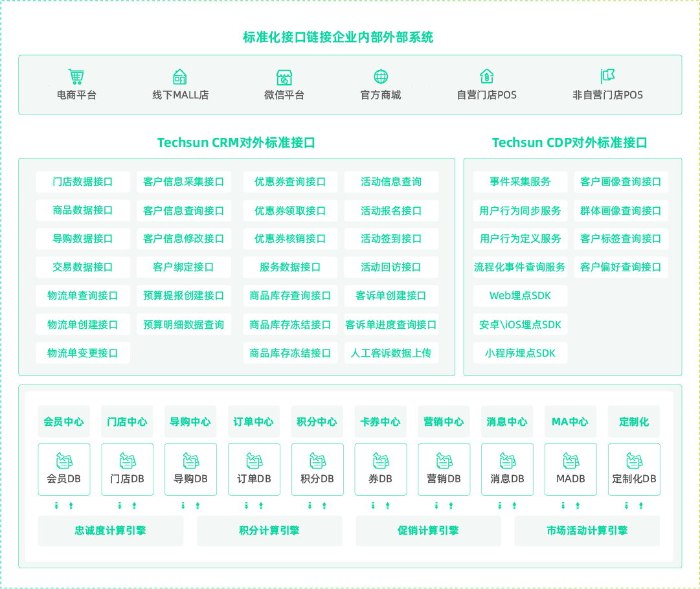This screenshot has height=589, width=700.
Task: Click the house icon above 自营门店POS
Action: click(486, 76)
